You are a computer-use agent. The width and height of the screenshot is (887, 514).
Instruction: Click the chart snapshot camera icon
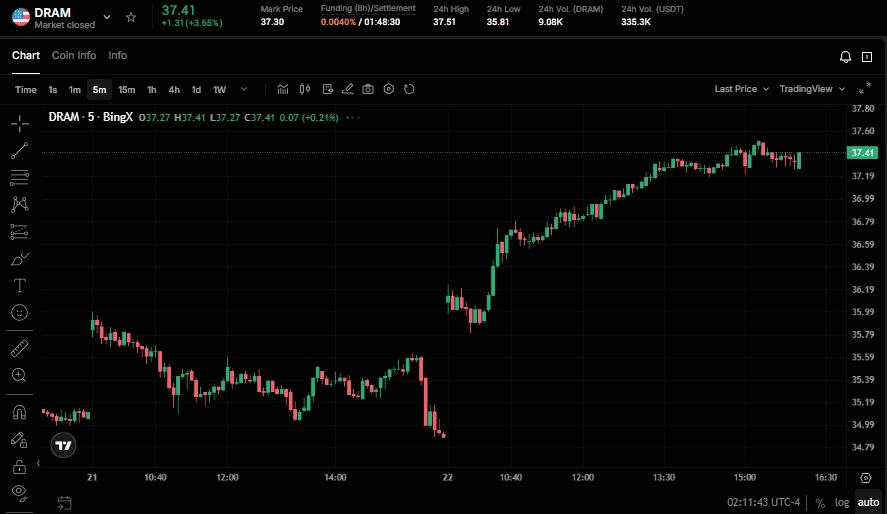click(368, 89)
